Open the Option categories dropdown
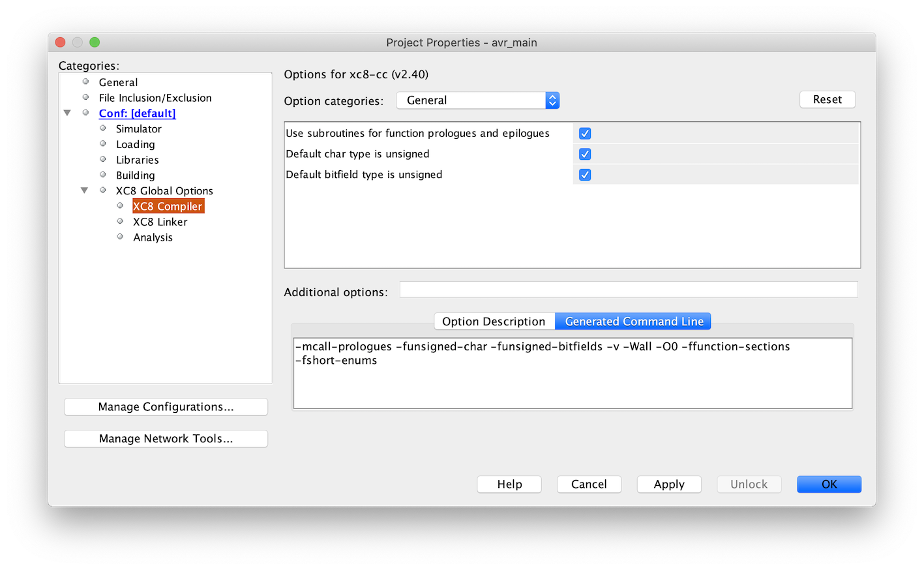 point(477,100)
